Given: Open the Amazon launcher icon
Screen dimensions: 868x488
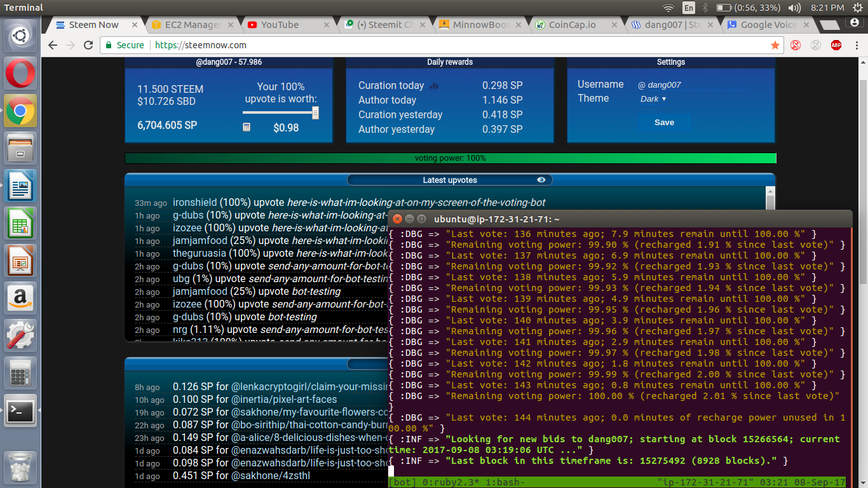Looking at the screenshot, I should pyautogui.click(x=20, y=297).
